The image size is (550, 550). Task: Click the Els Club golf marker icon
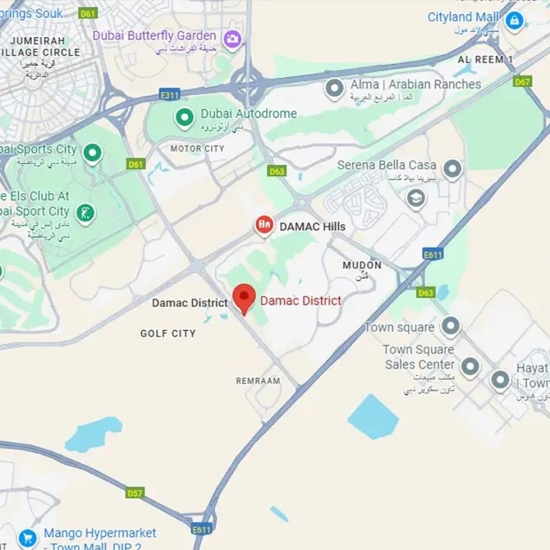(x=86, y=214)
